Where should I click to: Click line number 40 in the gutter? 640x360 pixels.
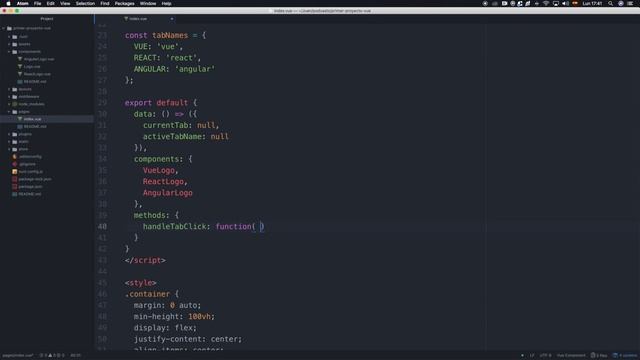(102, 227)
